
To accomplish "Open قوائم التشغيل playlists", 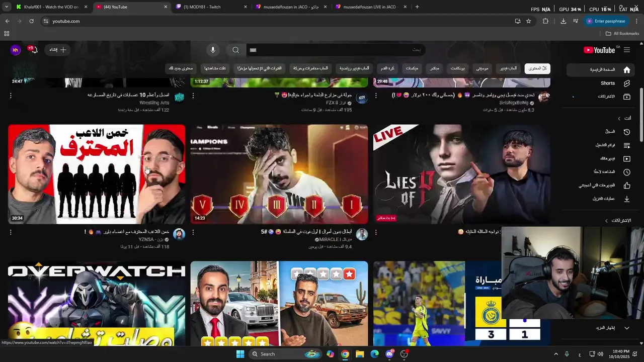I will click(605, 145).
